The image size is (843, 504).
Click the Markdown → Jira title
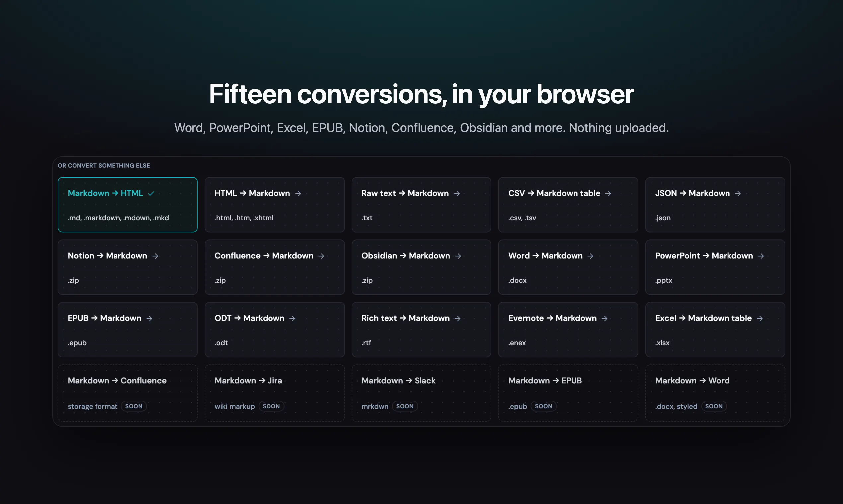coord(248,380)
